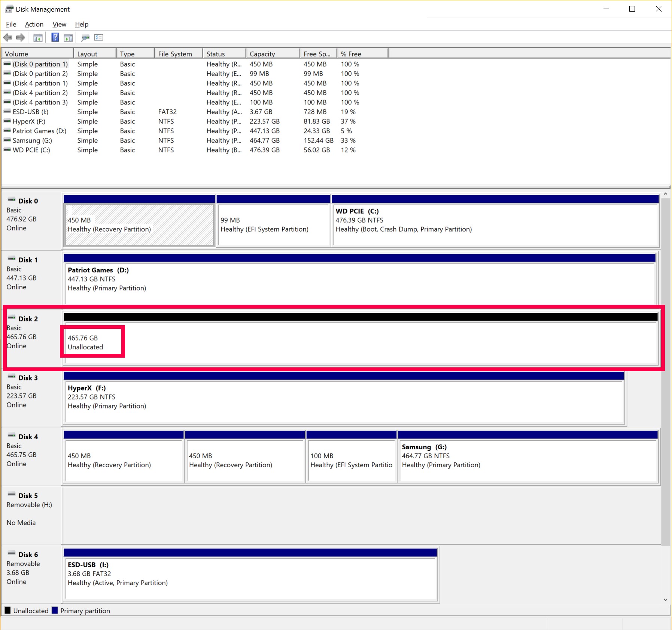Image resolution: width=672 pixels, height=630 pixels.
Task: Click the Back arrow toolbar icon
Action: click(x=7, y=37)
